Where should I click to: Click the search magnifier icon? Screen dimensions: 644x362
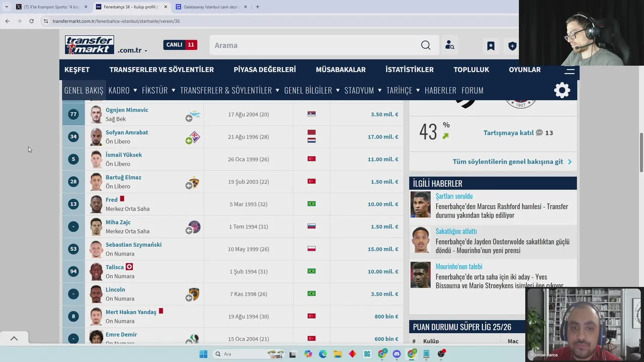tap(426, 45)
